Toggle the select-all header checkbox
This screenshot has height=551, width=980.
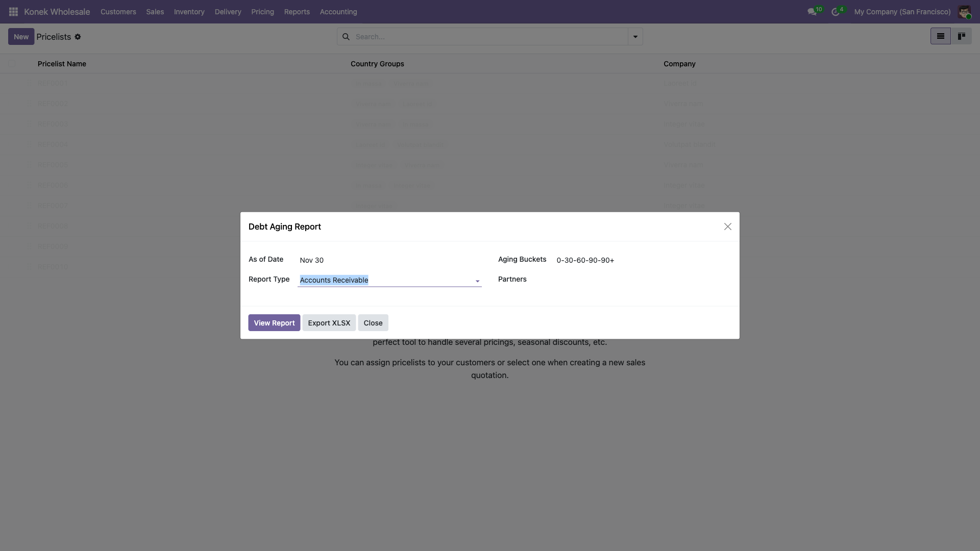pos(12,64)
